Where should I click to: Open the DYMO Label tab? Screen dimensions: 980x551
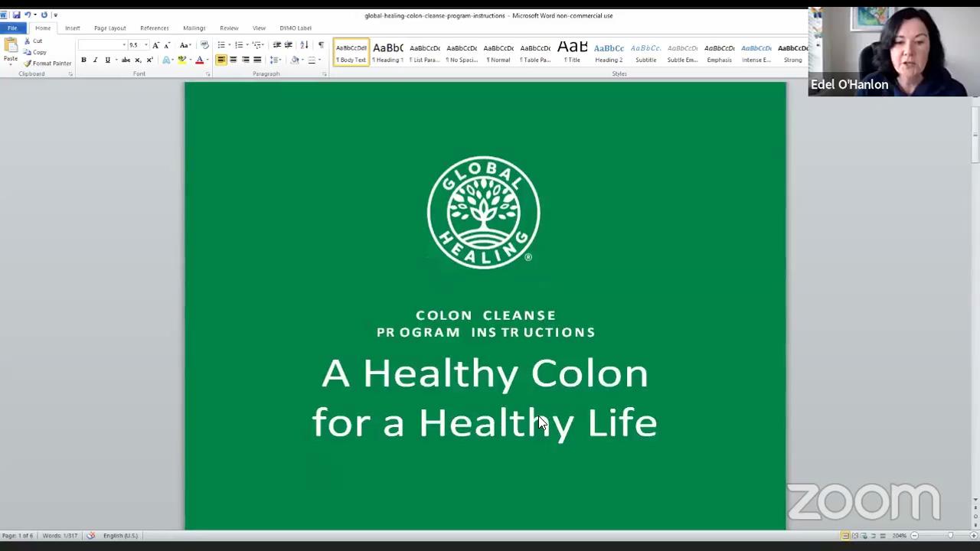[296, 28]
